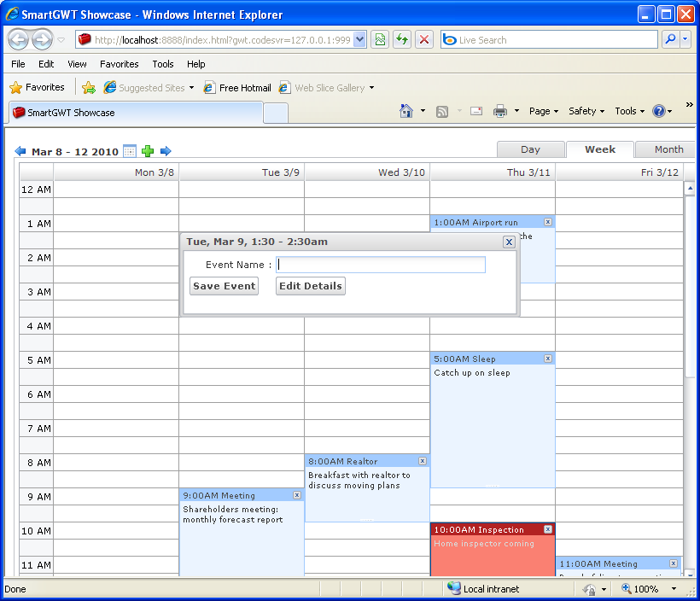Click the browser Back button
This screenshot has height=601, width=700.
pyautogui.click(x=18, y=40)
